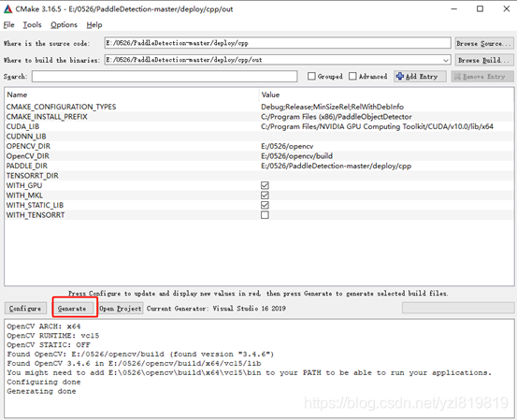Click the Found OpenCV version 3.4.6 line
The image size is (517, 420).
(x=140, y=355)
